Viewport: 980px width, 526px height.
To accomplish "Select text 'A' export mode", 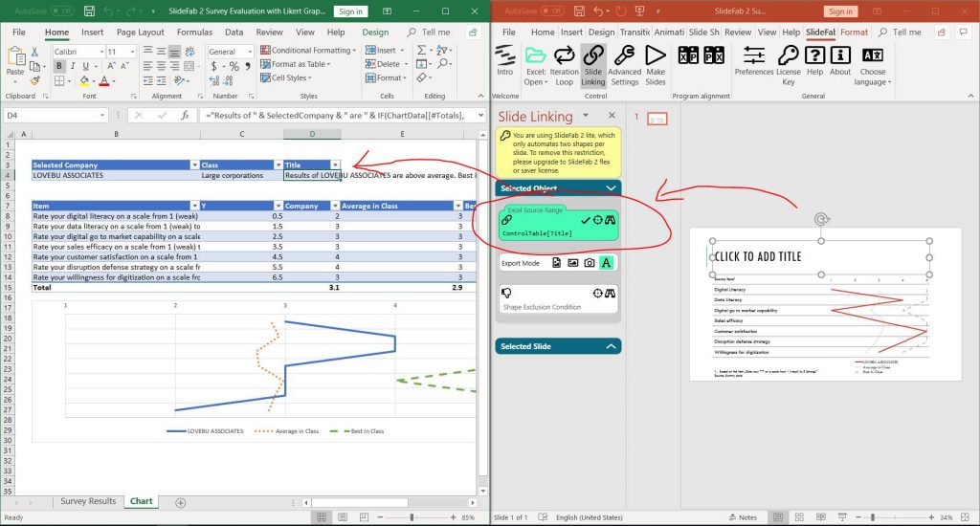I will (x=606, y=263).
